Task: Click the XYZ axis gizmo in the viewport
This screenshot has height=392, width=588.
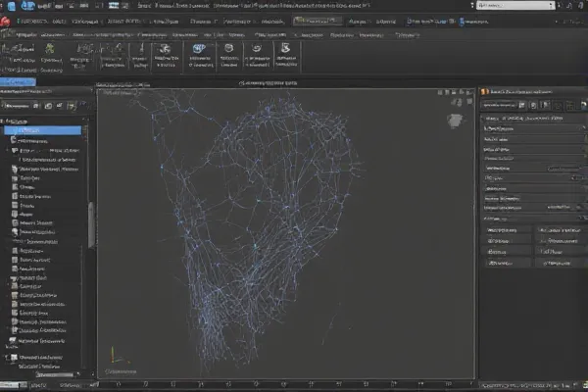Action: click(x=113, y=359)
